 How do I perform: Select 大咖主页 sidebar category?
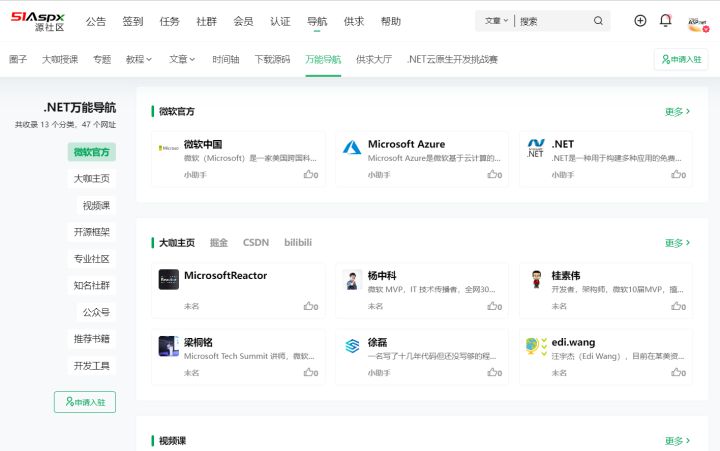(92, 179)
